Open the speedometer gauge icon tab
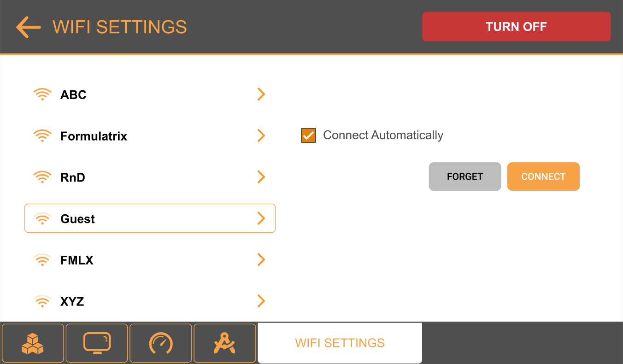The width and height of the screenshot is (623, 364). [161, 343]
